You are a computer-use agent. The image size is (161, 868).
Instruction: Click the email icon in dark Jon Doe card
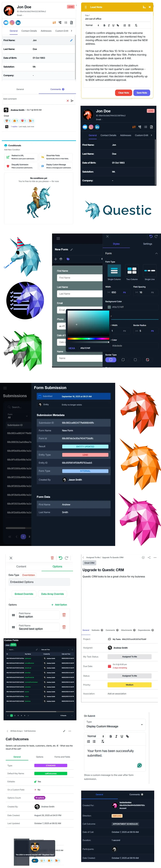[x=85, y=127]
